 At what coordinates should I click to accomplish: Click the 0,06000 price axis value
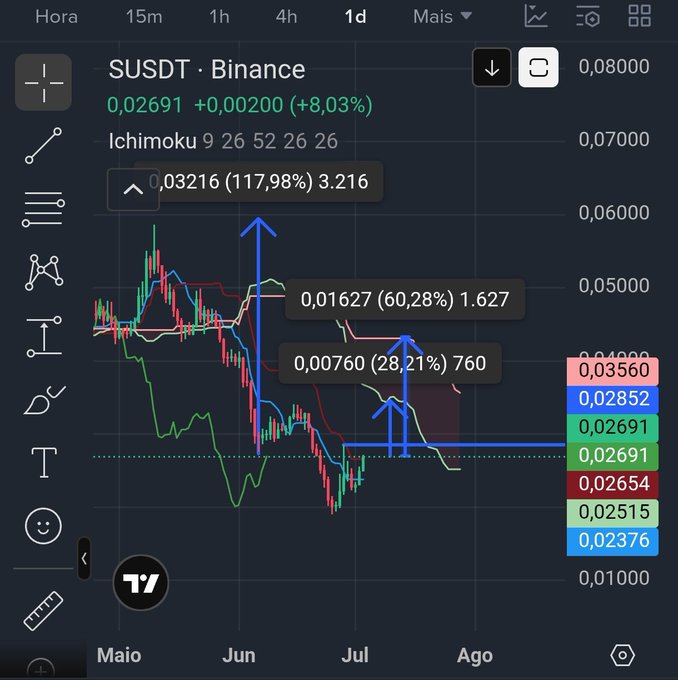(x=614, y=212)
